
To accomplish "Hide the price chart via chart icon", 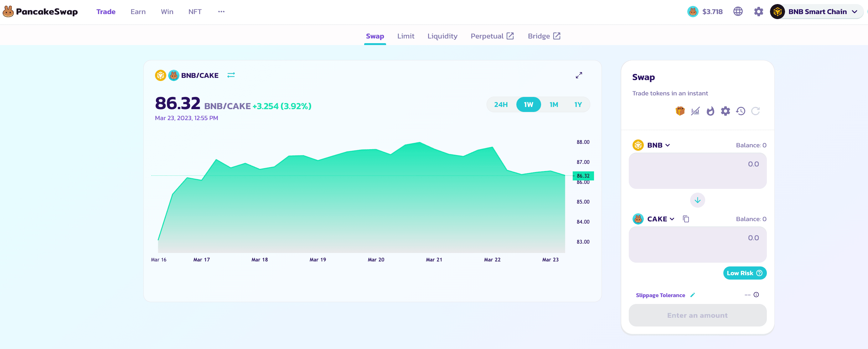I will coord(695,111).
